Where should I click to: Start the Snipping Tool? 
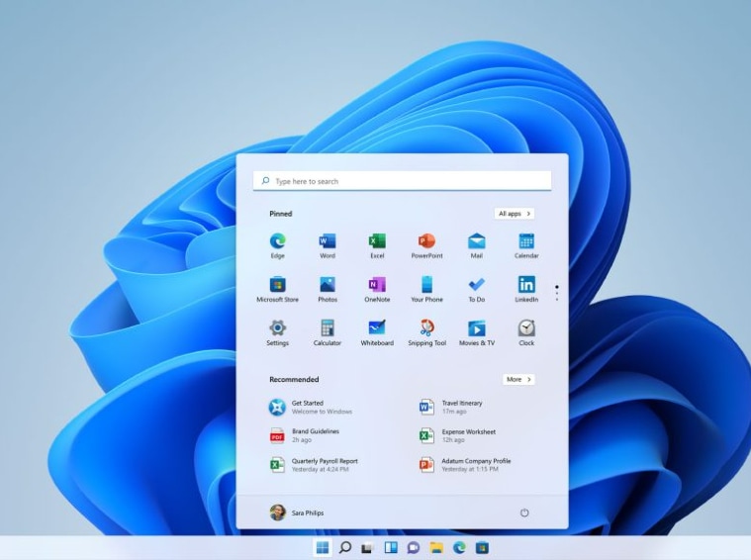(x=426, y=333)
